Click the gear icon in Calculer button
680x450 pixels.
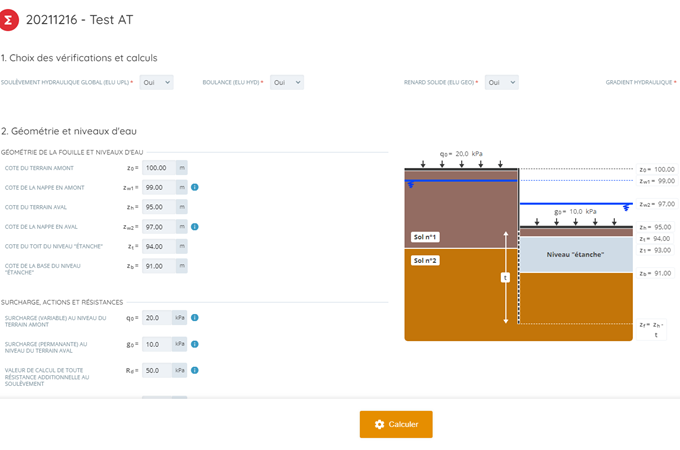point(379,424)
